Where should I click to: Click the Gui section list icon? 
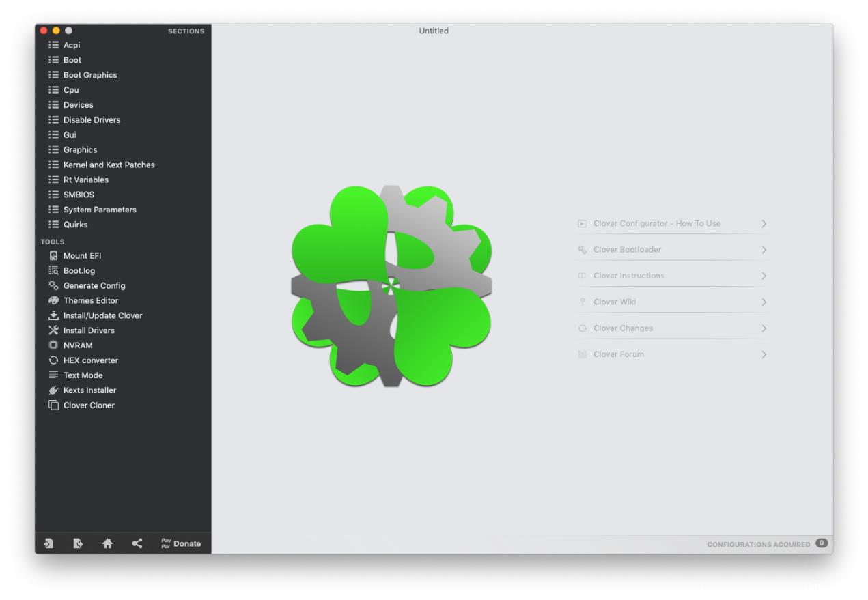[x=53, y=135]
